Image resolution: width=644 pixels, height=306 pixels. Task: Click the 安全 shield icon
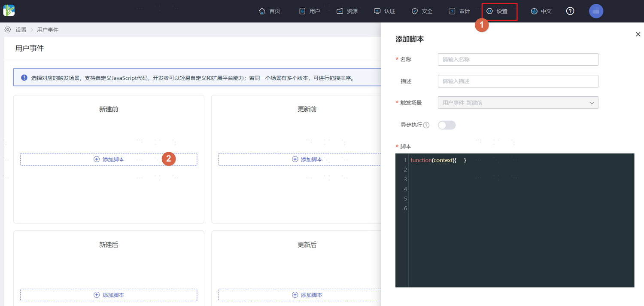(x=414, y=11)
